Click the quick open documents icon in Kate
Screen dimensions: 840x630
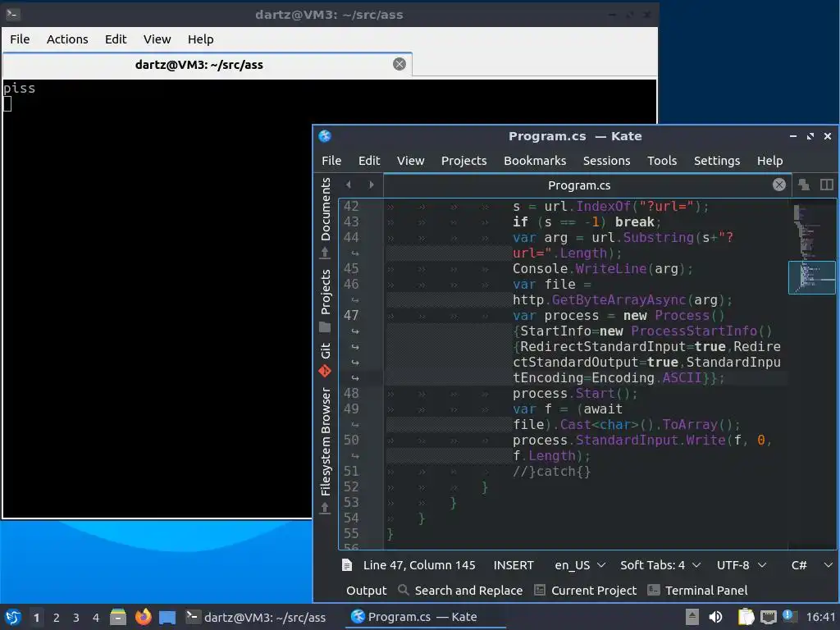[804, 185]
